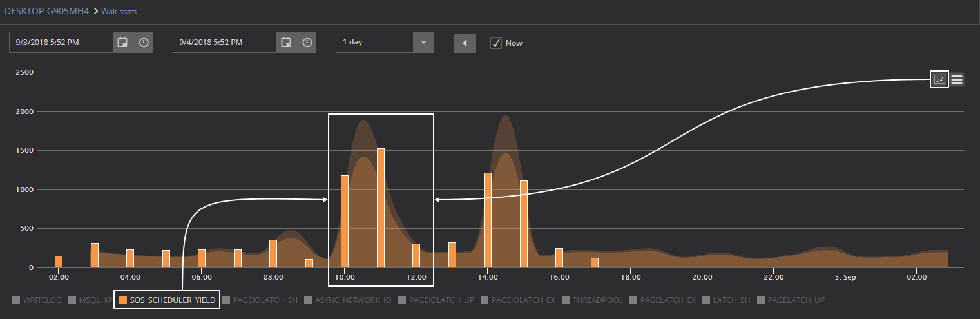Viewport: 980px width, 319px height.
Task: Click the 18:00 x-axis label
Action: click(x=631, y=277)
